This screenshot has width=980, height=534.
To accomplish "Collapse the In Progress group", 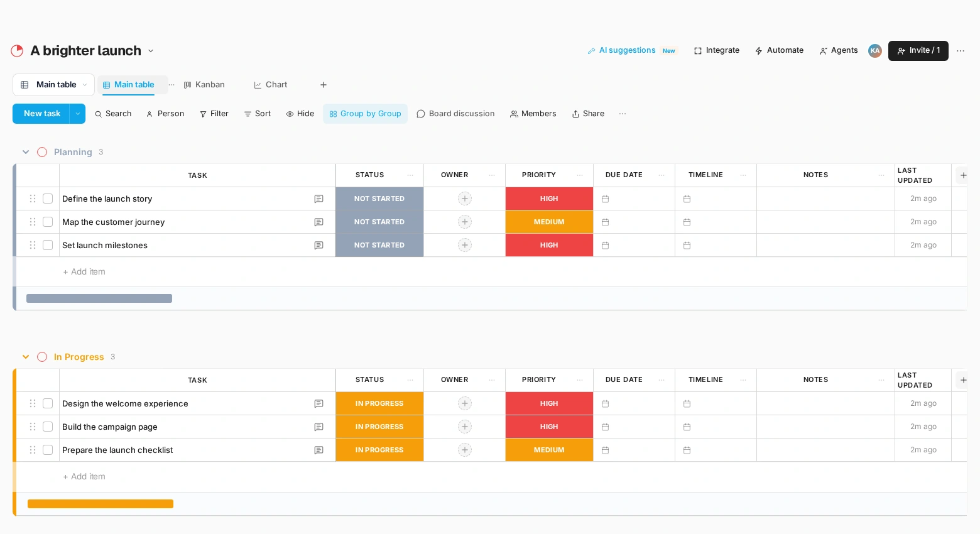I will click(26, 357).
